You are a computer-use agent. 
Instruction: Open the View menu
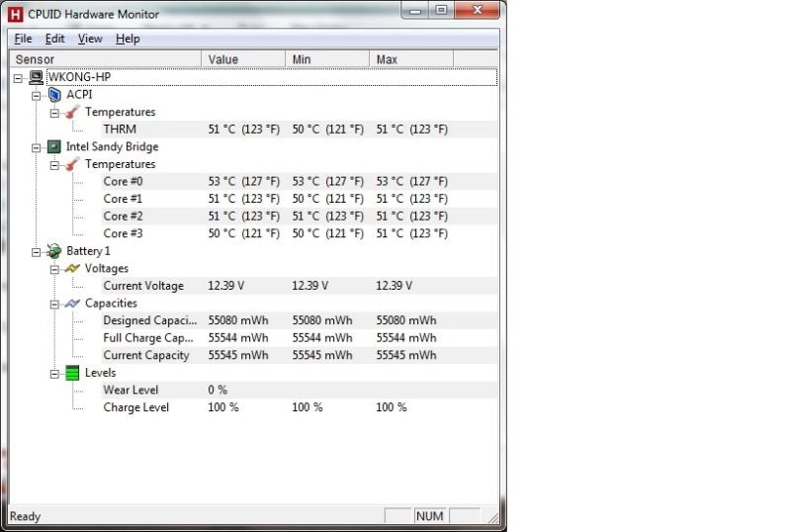(x=90, y=39)
